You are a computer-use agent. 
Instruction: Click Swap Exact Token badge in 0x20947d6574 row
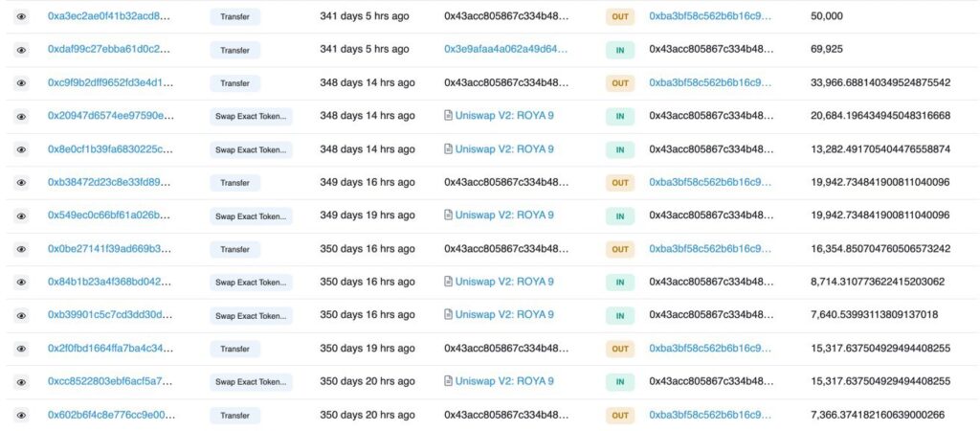click(252, 116)
